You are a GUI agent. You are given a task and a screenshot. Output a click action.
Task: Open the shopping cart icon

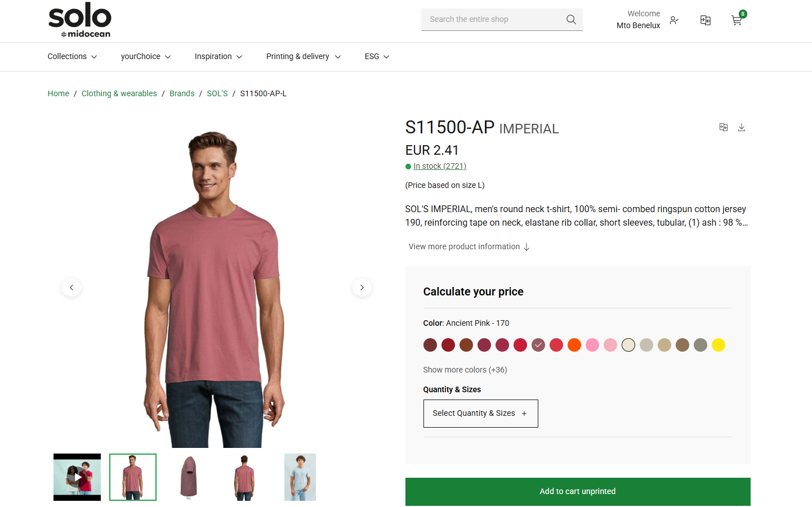click(737, 20)
